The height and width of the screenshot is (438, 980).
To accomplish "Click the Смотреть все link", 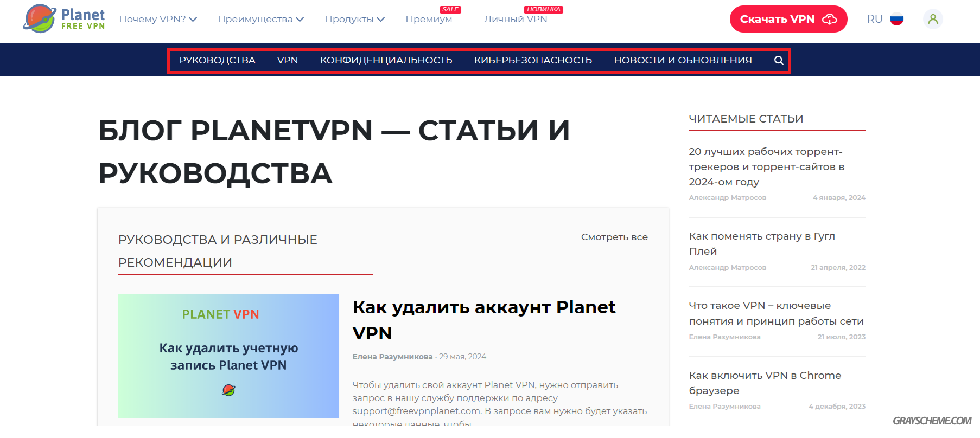I will (x=614, y=237).
